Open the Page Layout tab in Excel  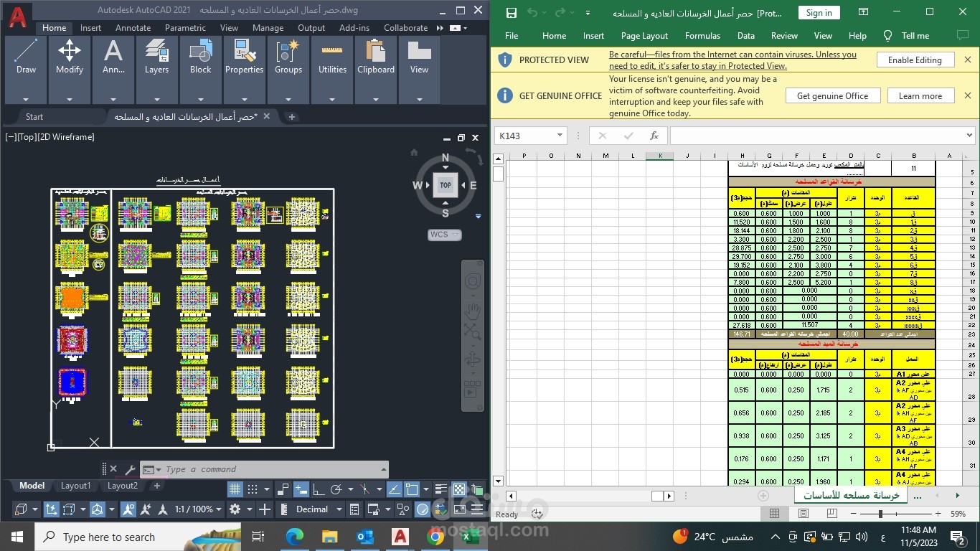(x=644, y=36)
